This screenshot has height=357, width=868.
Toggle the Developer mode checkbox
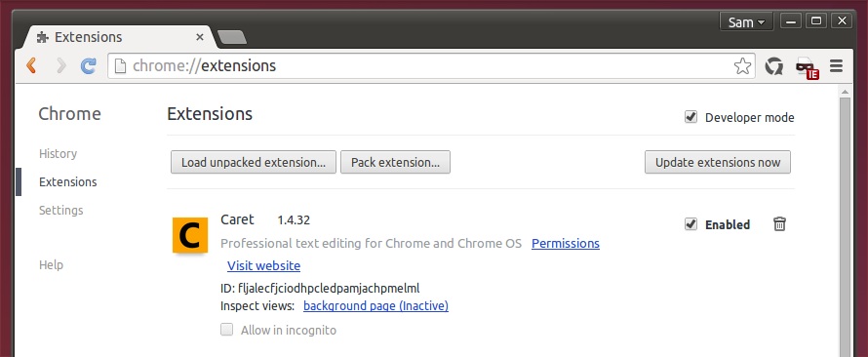pyautogui.click(x=690, y=117)
